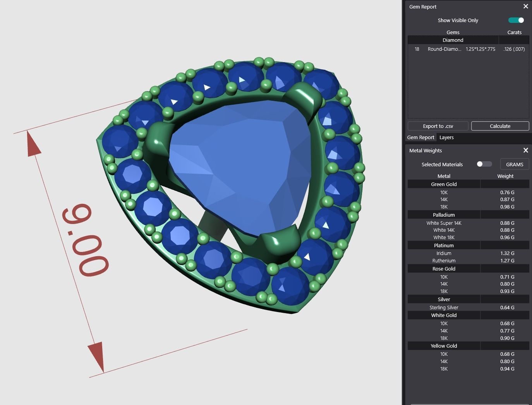Select the Sterling Silver row

point(469,307)
